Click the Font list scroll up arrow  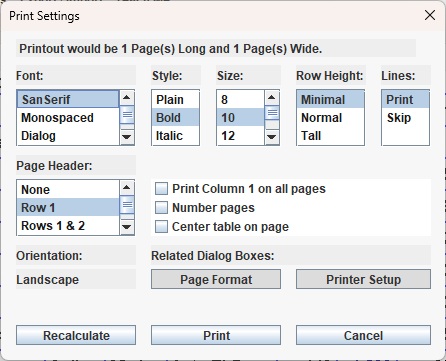click(127, 98)
